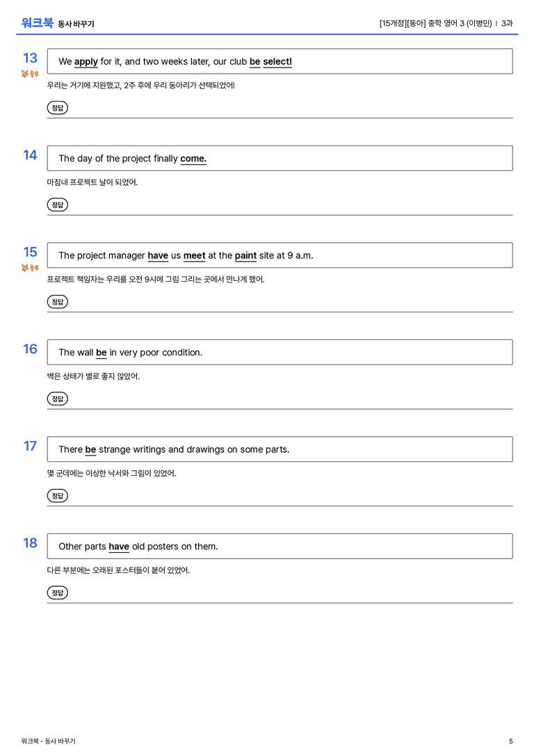Select the underlined word 'meet' in sentence 15
Image resolution: width=534 pixels, height=756 pixels.
[x=194, y=255]
